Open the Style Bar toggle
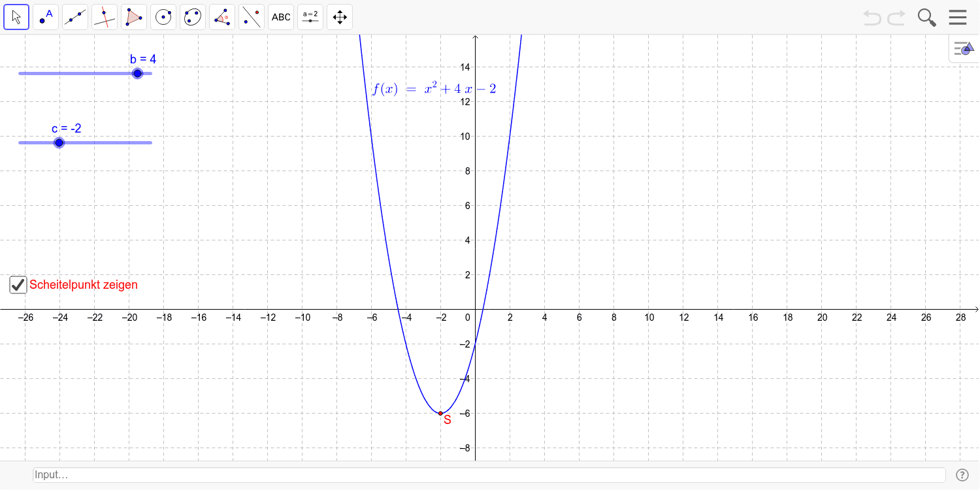 pos(964,48)
